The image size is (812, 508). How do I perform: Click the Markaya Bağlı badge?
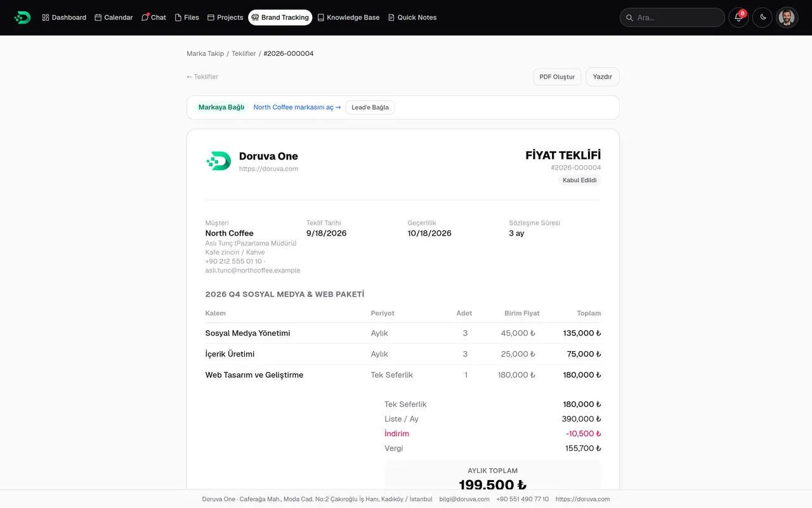[221, 107]
